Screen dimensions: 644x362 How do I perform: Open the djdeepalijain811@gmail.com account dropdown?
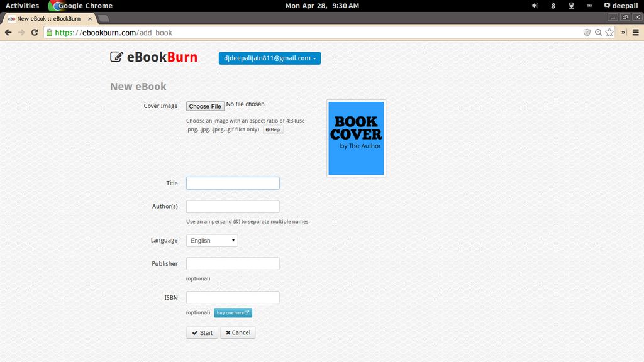(270, 58)
